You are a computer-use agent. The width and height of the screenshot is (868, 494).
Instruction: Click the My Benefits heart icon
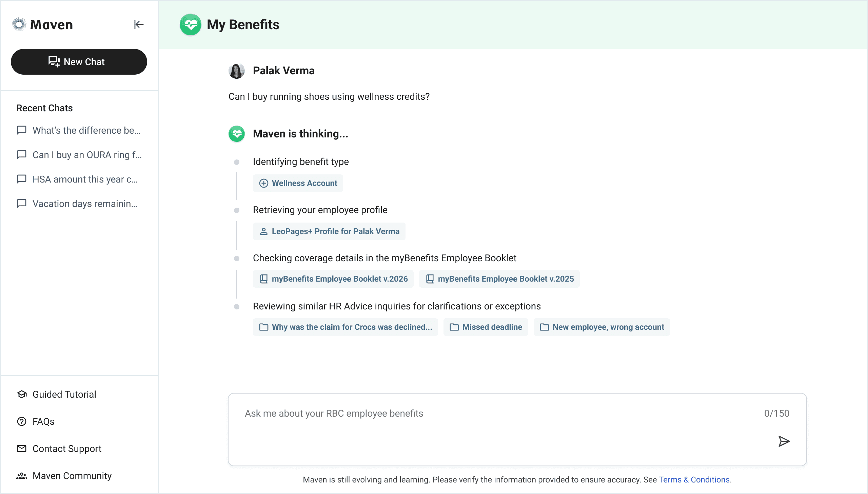click(x=191, y=24)
